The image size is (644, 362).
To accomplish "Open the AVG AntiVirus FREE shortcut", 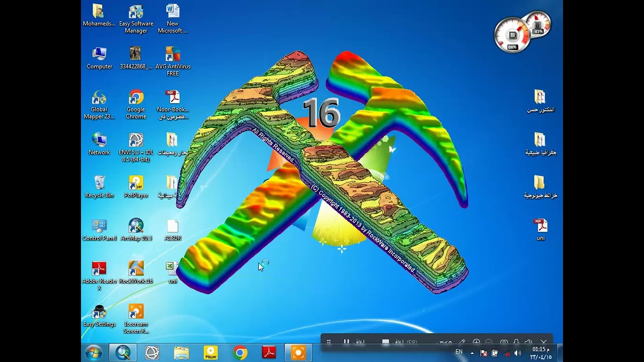I will click(x=173, y=61).
